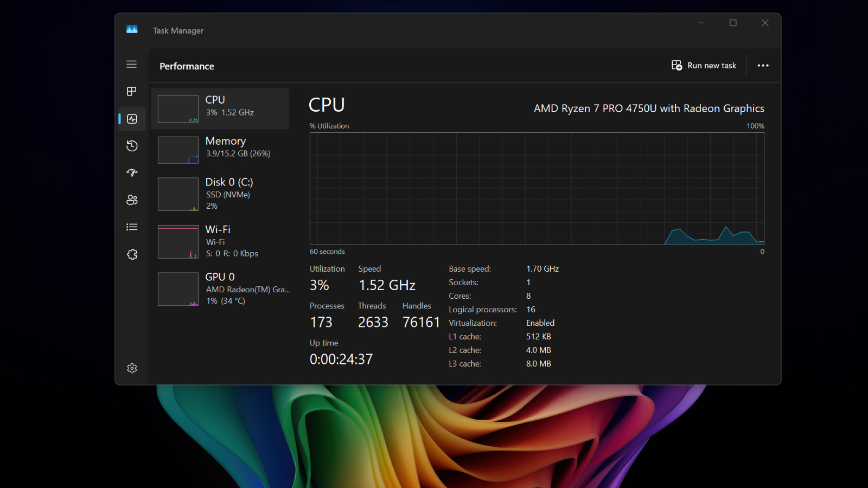The image size is (868, 488).
Task: Click the Run new task icon
Action: [676, 65]
